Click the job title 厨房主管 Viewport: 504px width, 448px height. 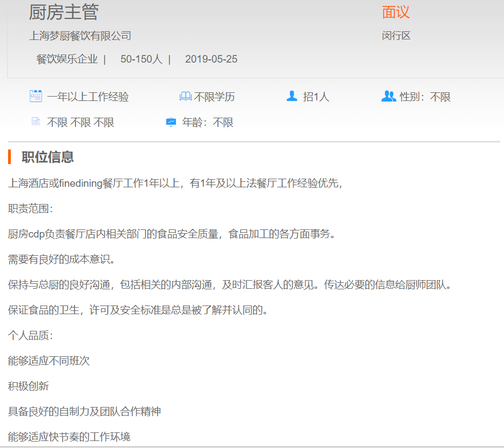[64, 12]
